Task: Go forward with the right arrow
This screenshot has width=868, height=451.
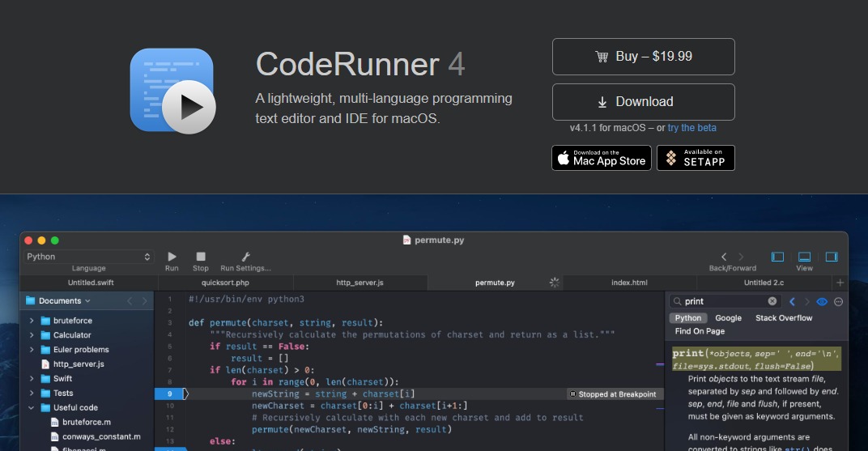Action: tap(741, 257)
